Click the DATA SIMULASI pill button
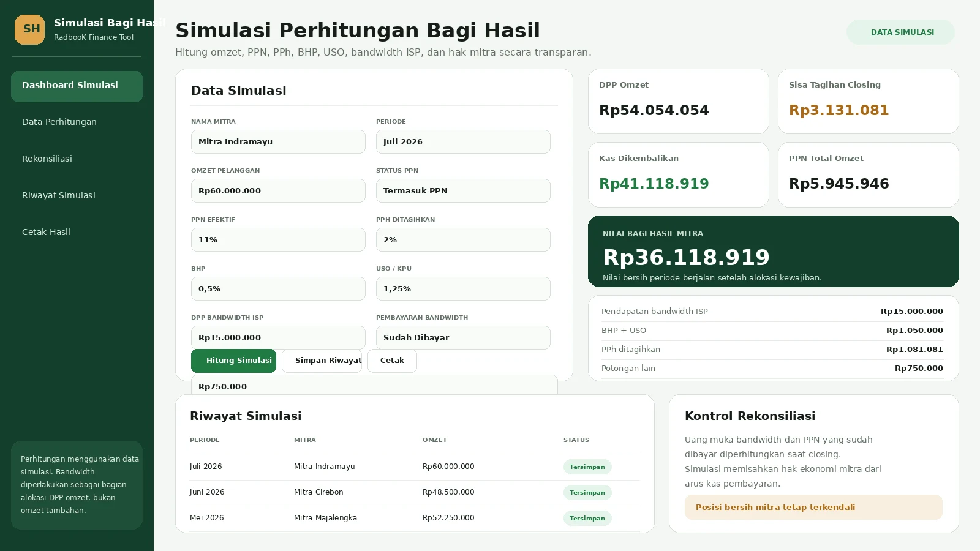This screenshot has height=551, width=980. [x=900, y=32]
